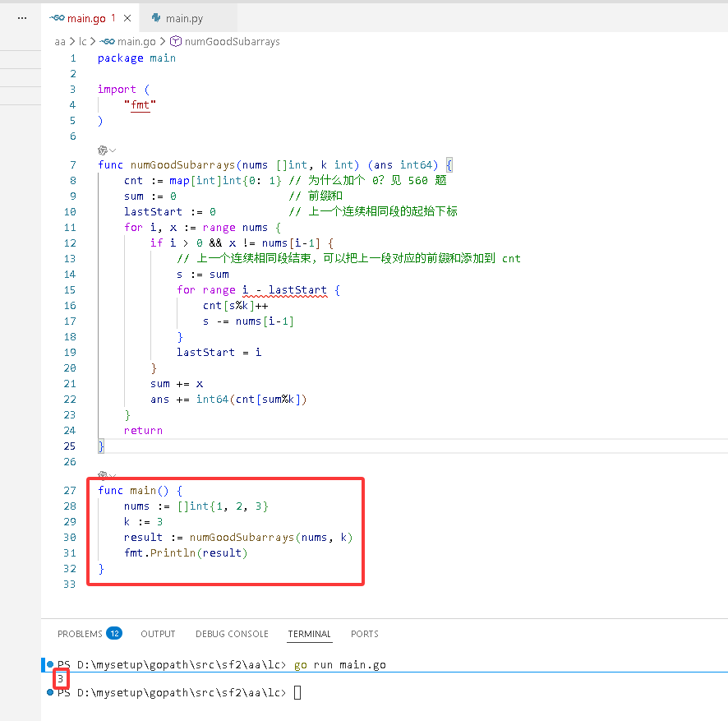728x721 pixels.
Task: Select the 'lc' breadcrumb folder
Action: coord(83,41)
